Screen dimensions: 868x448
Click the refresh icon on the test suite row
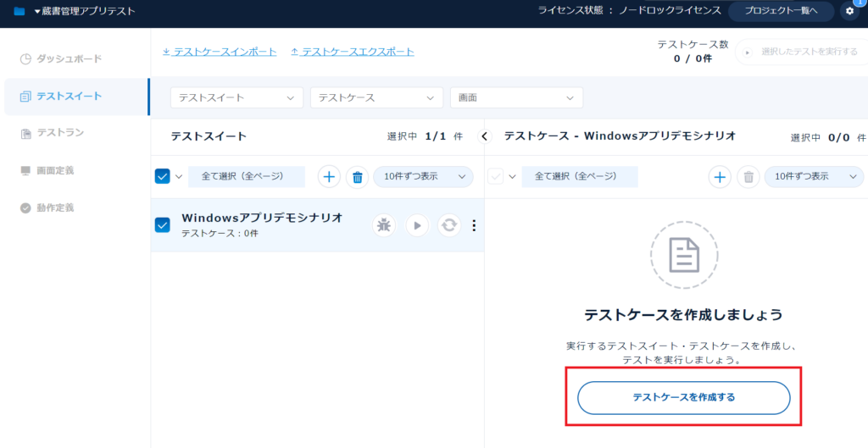[448, 225]
